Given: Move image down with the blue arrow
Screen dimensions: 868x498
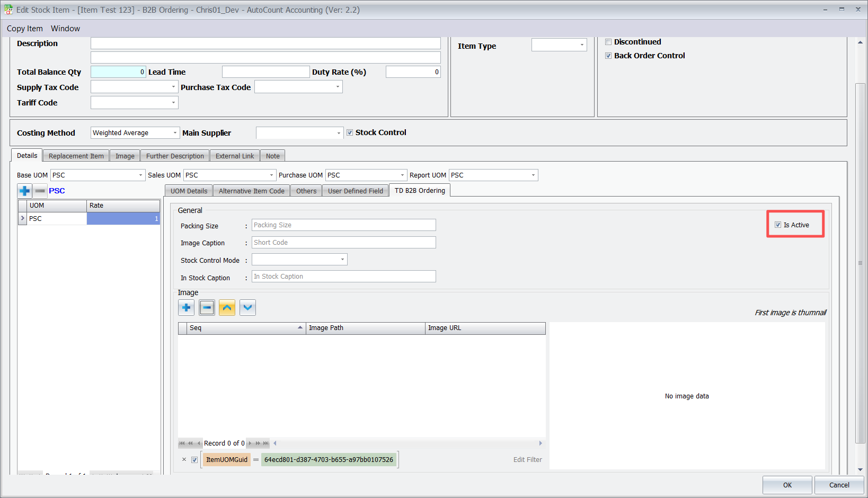Looking at the screenshot, I should tap(247, 307).
